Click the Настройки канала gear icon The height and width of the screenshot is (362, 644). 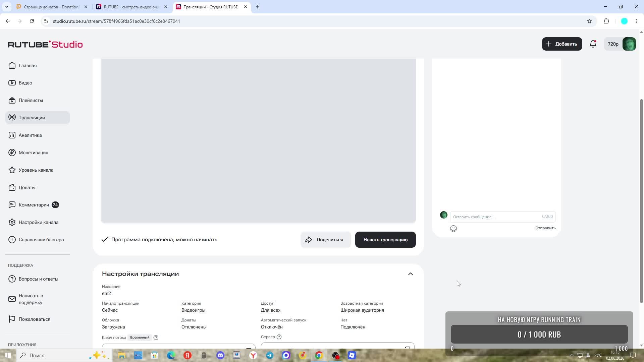coord(12,222)
